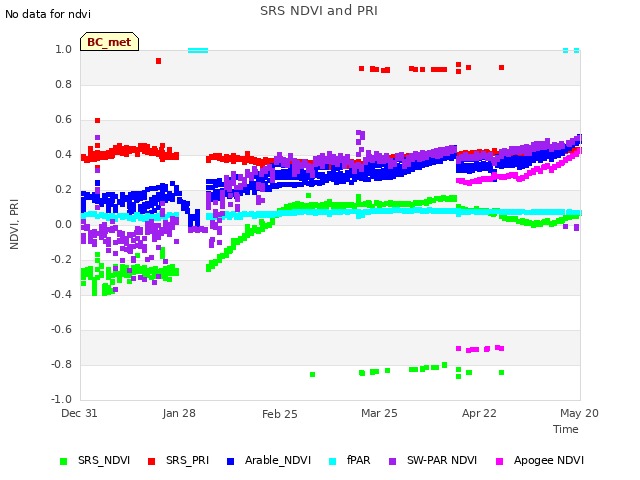Screen dimensions: 640x480
Task: Click the green SRS_NDVI legend marker
Action: [x=63, y=461]
